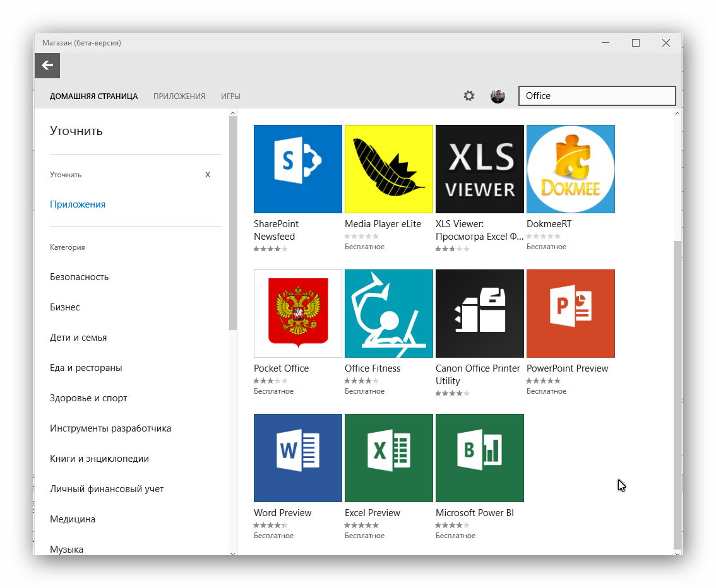Open the Media Player eLite app tile
This screenshot has width=716, height=588.
click(388, 169)
